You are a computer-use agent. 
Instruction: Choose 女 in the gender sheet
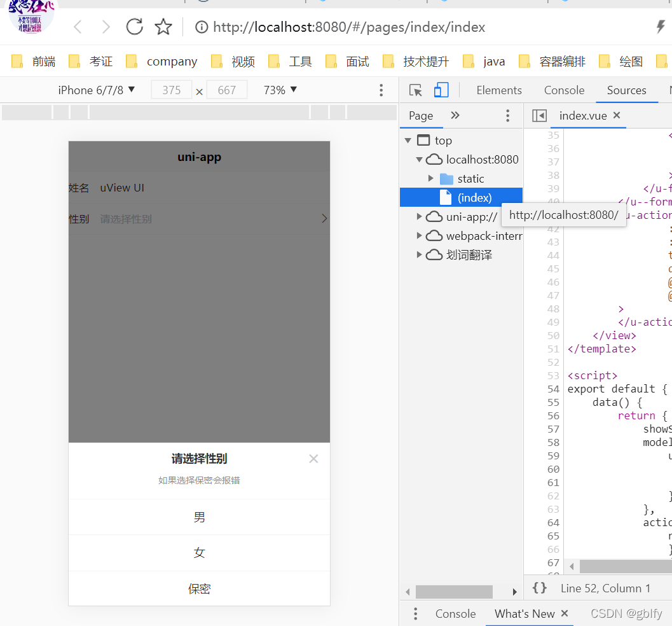point(199,553)
